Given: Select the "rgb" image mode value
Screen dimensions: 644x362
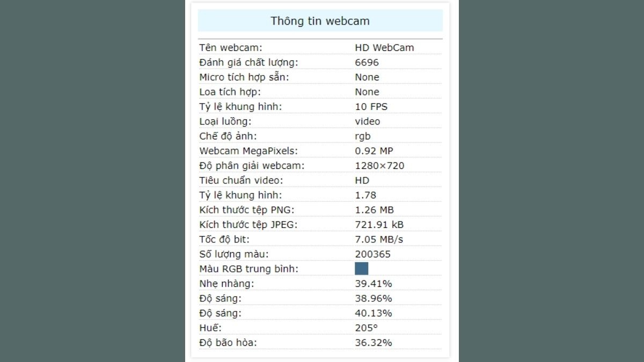Looking at the screenshot, I should pyautogui.click(x=362, y=136).
